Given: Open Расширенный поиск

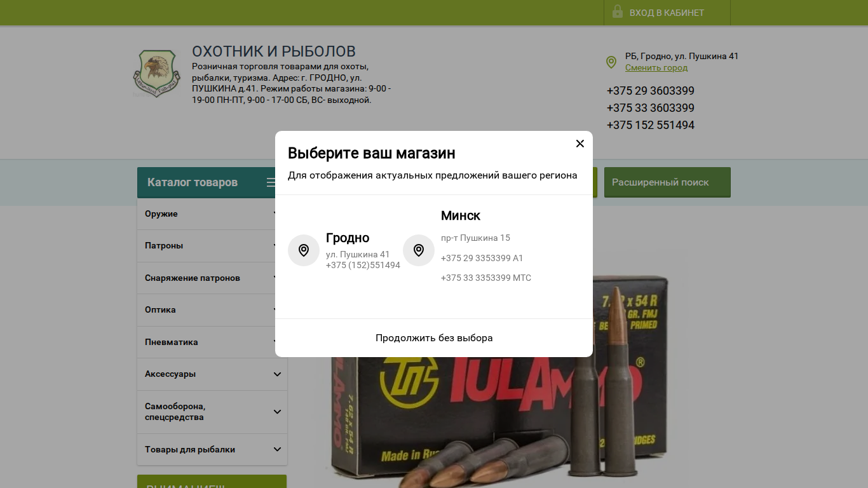Looking at the screenshot, I should [667, 182].
